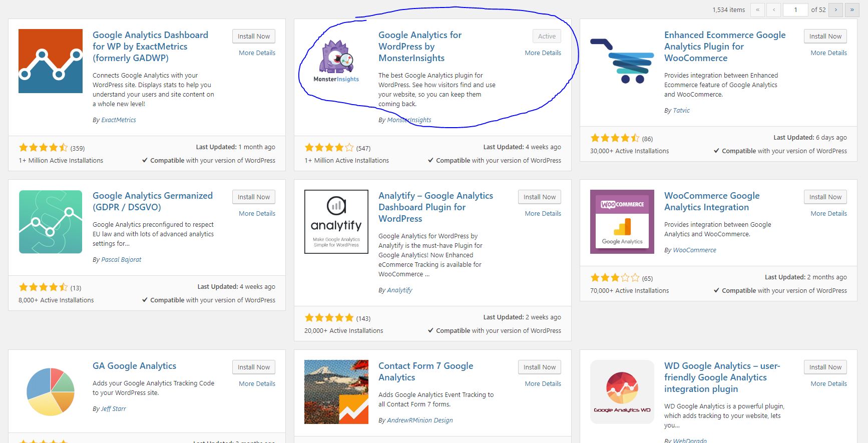Install Analytify Google Analytics Dashboard plugin

pos(540,197)
